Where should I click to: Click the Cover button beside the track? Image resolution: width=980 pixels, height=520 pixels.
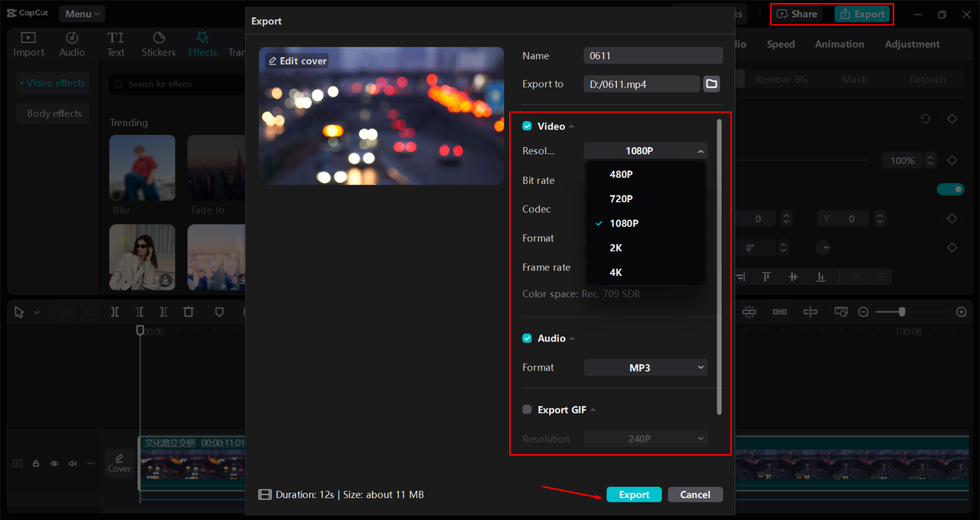click(x=119, y=463)
